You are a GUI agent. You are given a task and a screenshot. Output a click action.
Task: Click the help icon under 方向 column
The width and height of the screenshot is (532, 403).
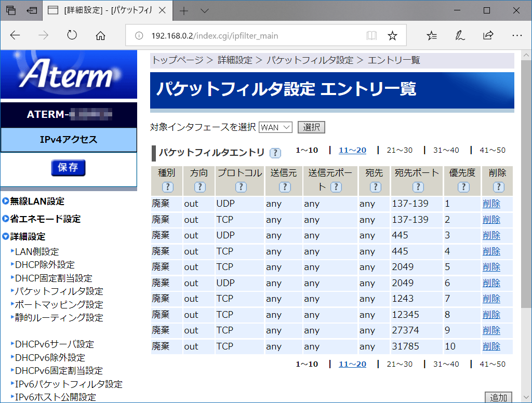tap(200, 187)
